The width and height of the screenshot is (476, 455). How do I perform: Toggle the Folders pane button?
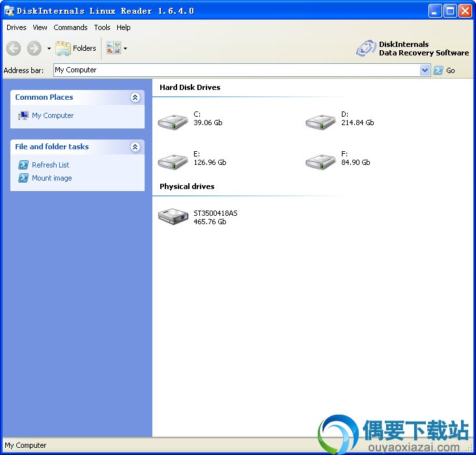tap(76, 48)
